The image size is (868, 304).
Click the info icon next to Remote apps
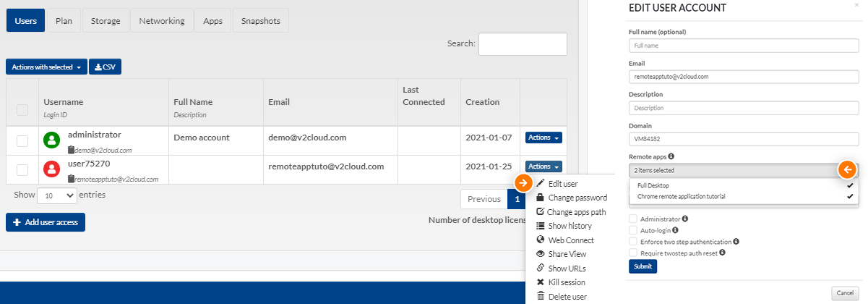pyautogui.click(x=671, y=156)
